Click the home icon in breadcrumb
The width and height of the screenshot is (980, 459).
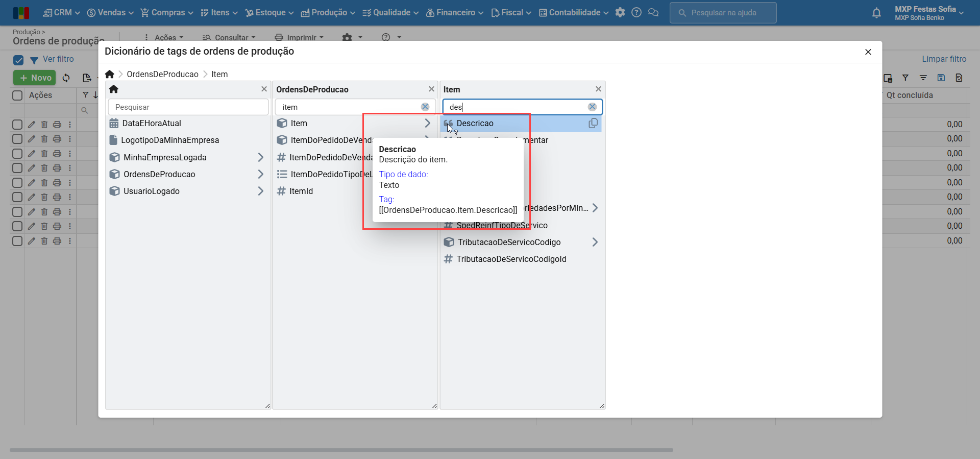pos(110,74)
